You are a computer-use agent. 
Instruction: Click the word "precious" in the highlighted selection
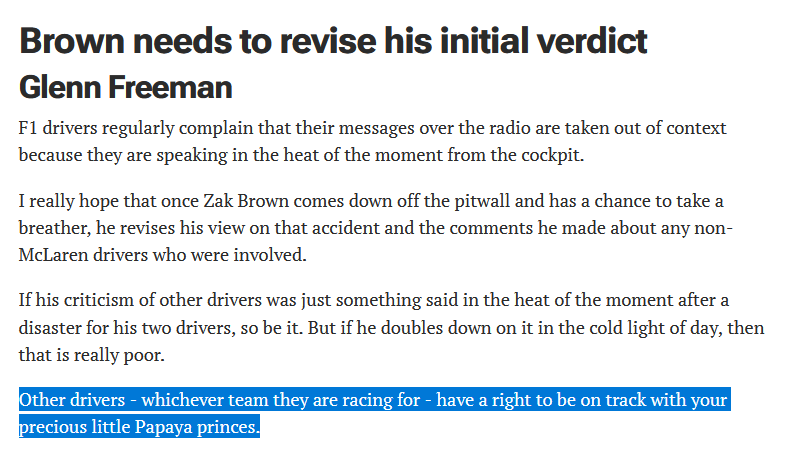coord(49,428)
